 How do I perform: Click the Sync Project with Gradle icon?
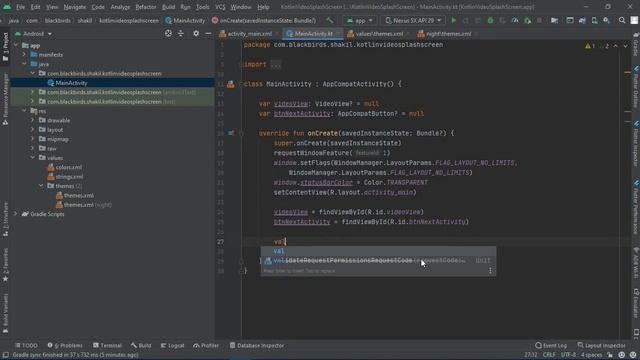[x=582, y=20]
